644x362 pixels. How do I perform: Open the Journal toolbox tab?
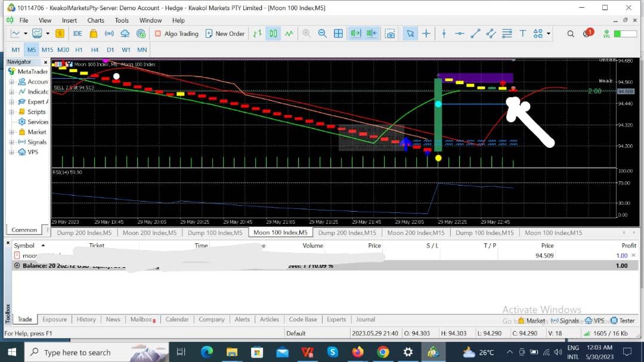(365, 319)
